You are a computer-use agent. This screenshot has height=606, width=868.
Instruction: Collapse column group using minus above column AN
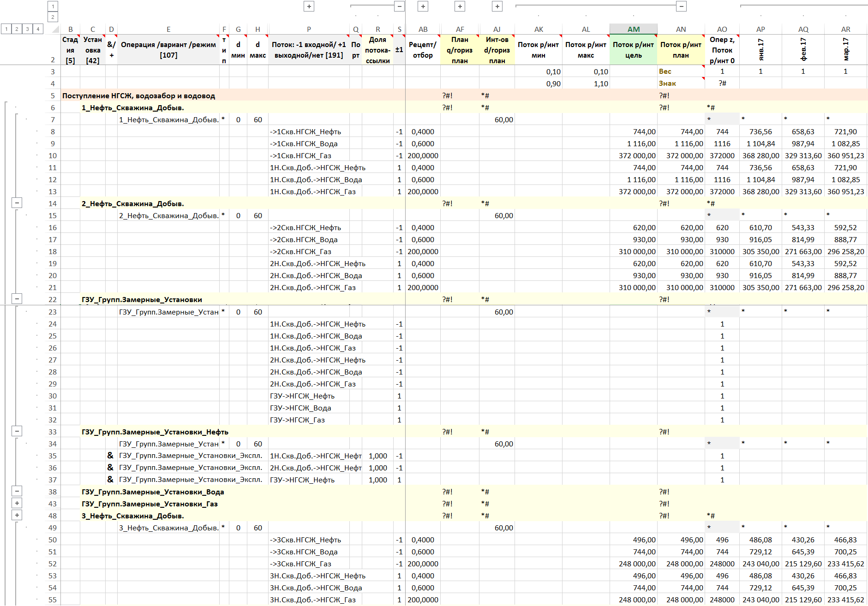(681, 6)
